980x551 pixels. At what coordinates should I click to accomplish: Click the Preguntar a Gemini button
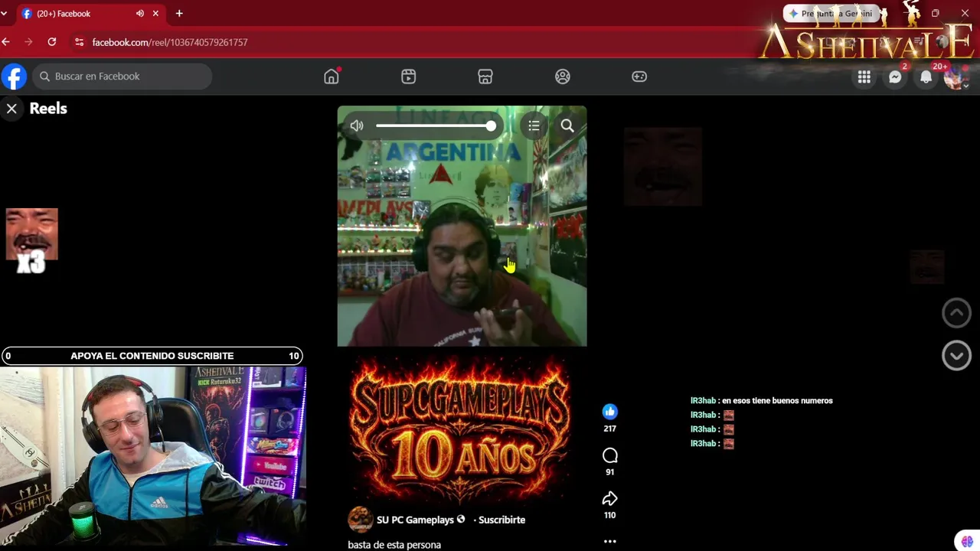(x=831, y=14)
